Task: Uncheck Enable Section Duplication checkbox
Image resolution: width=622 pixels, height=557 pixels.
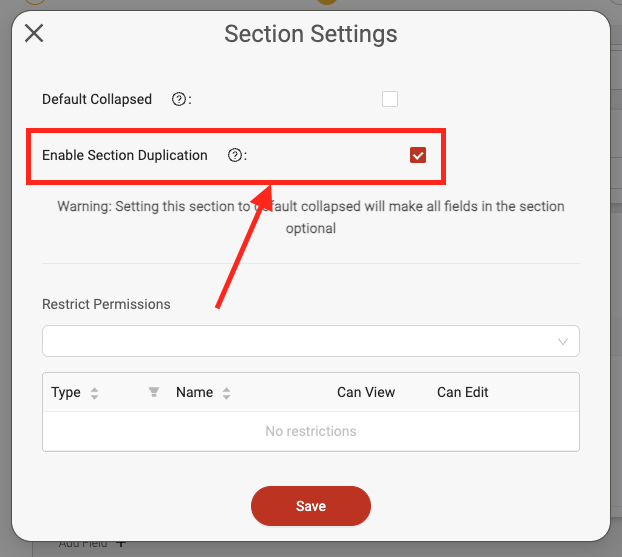Action: [x=418, y=155]
